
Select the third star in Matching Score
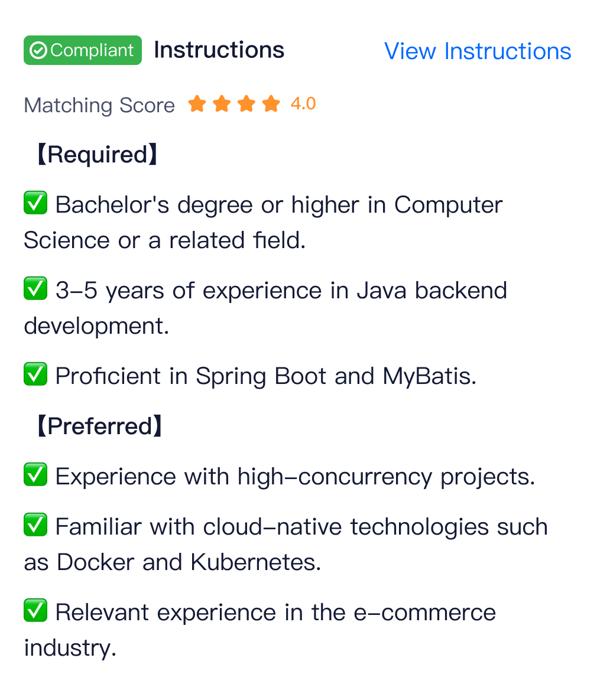(245, 104)
